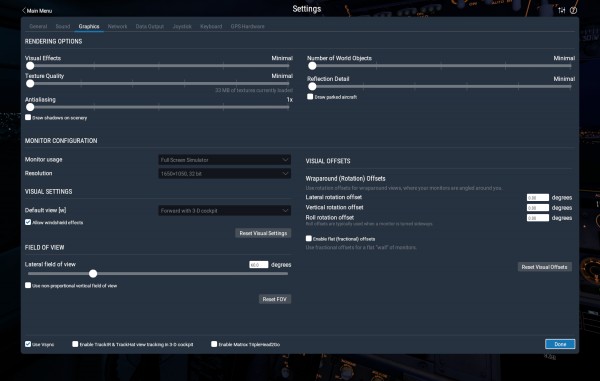The image size is (600, 381).
Task: Switch to the Sound tab
Action: pyautogui.click(x=63, y=26)
